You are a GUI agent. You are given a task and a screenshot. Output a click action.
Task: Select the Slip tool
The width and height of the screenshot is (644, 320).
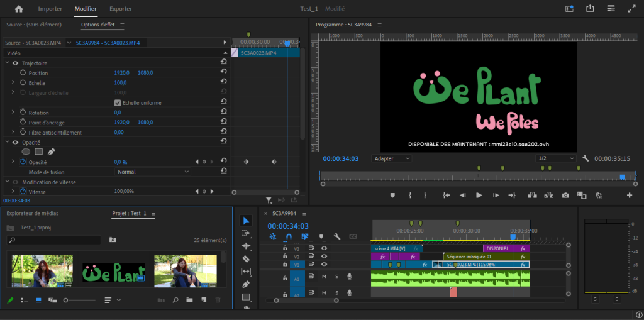coord(246,271)
